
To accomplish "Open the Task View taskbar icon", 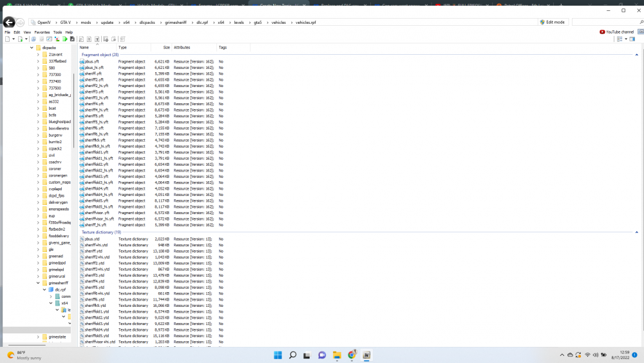I will click(x=307, y=355).
